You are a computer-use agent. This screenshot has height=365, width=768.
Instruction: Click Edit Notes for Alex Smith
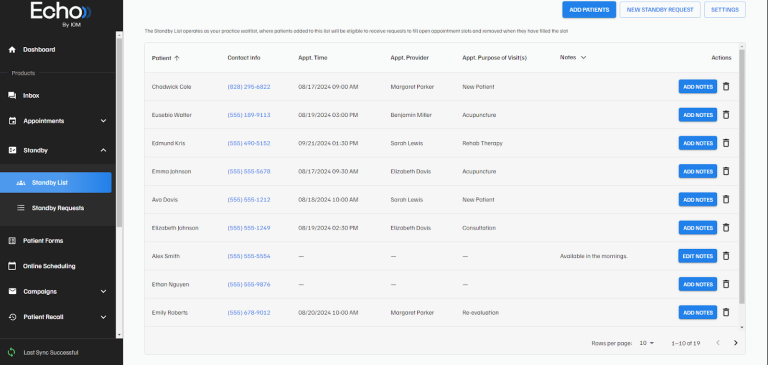[x=697, y=256]
